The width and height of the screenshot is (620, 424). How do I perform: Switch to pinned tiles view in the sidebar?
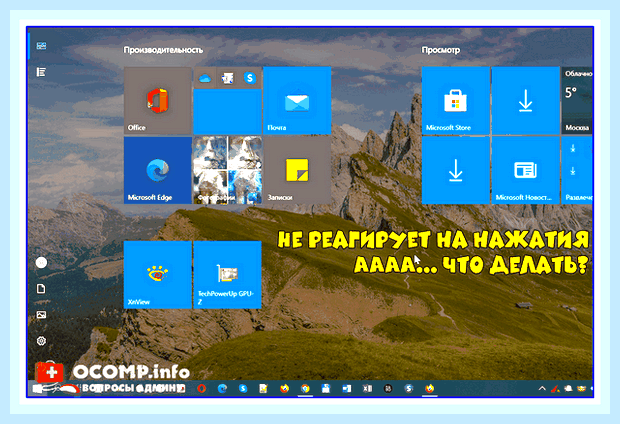pyautogui.click(x=41, y=46)
